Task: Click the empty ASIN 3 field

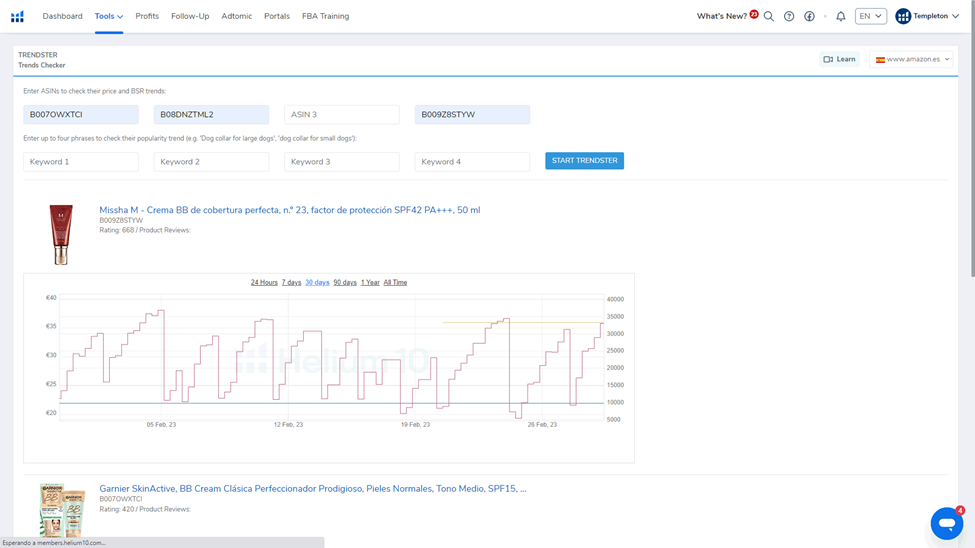Action: coord(342,114)
